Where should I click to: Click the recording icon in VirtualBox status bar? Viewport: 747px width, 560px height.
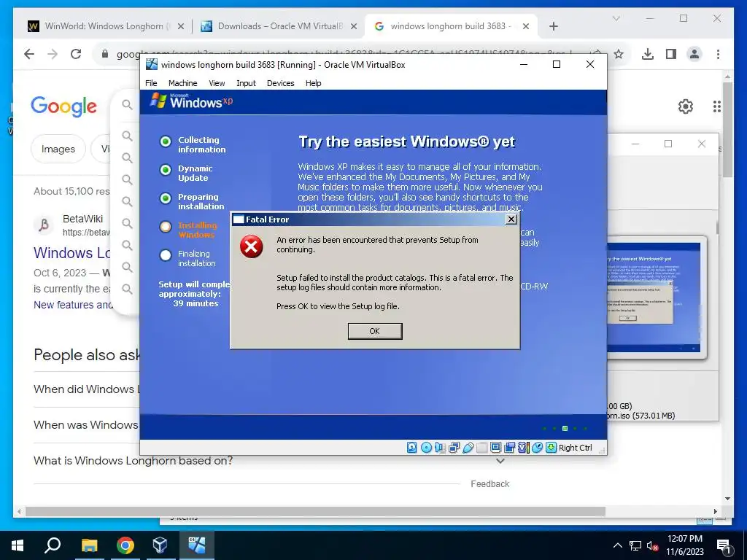click(510, 448)
